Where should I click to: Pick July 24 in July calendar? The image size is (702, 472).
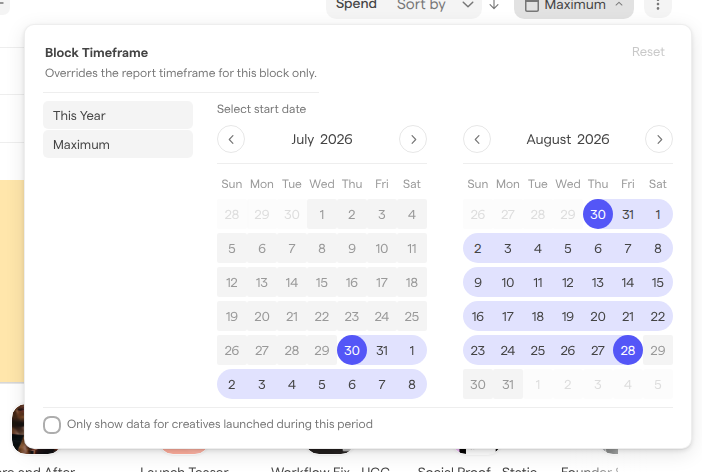click(382, 317)
